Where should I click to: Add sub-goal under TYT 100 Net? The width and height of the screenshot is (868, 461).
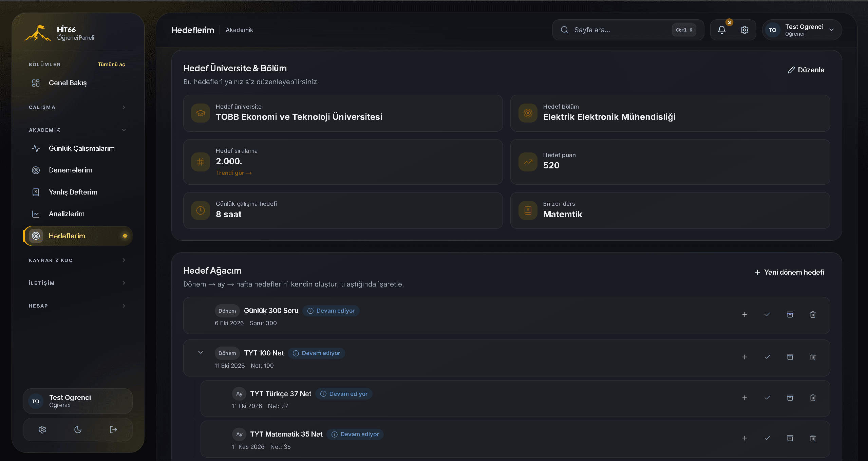[x=744, y=357]
